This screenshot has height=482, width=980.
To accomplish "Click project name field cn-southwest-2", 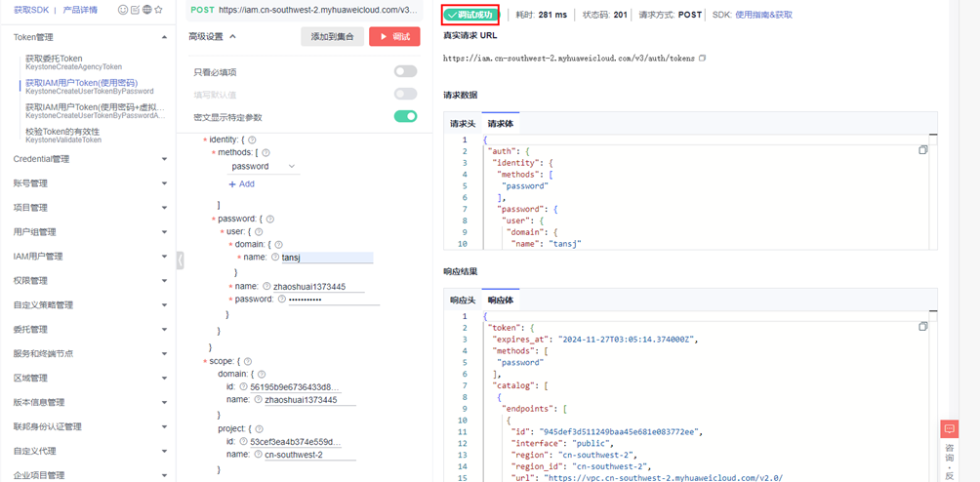I will point(310,455).
